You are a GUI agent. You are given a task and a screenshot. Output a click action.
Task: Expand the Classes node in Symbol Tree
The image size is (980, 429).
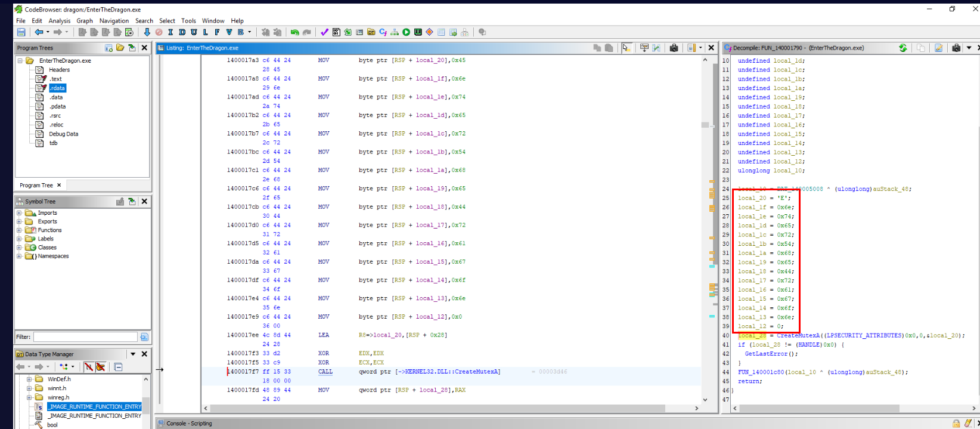coord(19,248)
